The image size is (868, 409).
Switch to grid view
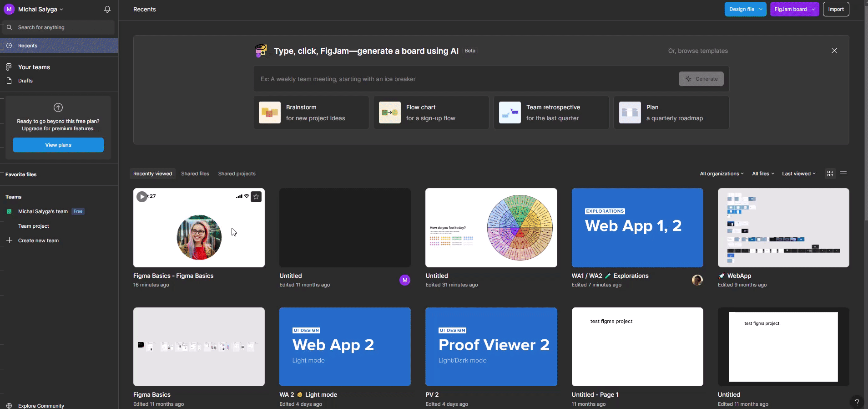[830, 174]
